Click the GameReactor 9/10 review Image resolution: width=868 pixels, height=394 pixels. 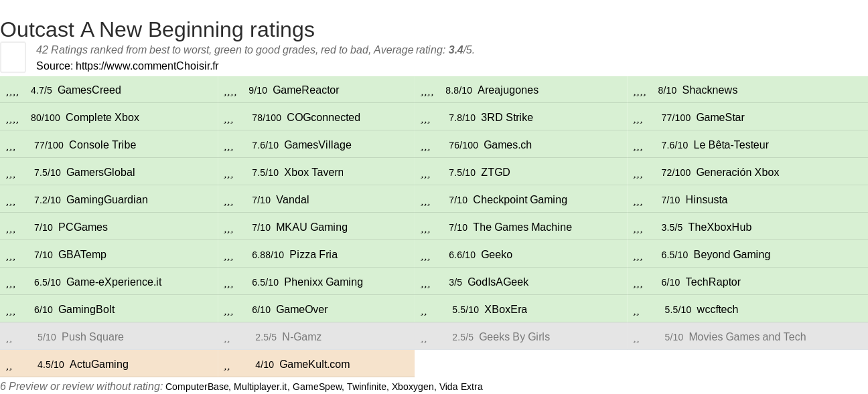click(x=305, y=90)
